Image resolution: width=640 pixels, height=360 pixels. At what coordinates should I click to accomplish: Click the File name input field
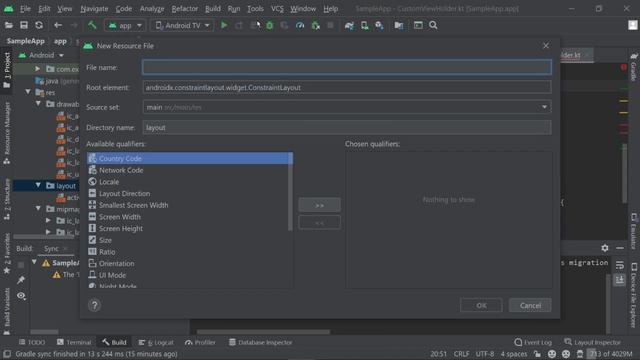point(347,67)
